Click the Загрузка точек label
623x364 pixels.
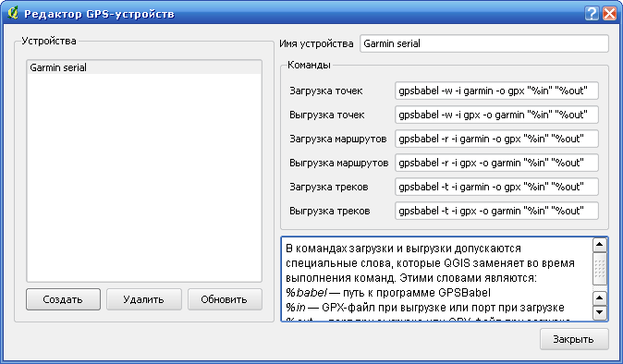point(325,91)
